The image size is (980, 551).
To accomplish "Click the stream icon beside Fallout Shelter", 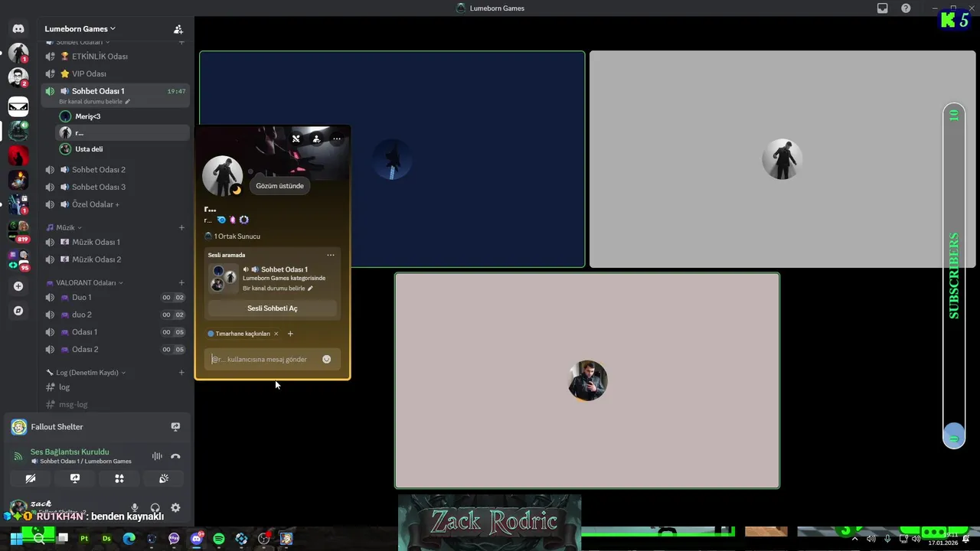I will (175, 427).
